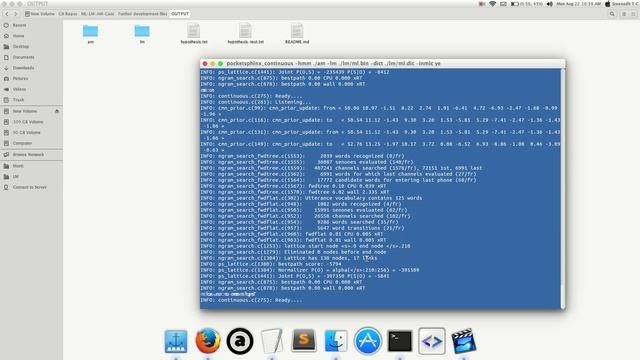Open Terminal from the dock
This screenshot has height=360, width=640.
pyautogui.click(x=400, y=341)
